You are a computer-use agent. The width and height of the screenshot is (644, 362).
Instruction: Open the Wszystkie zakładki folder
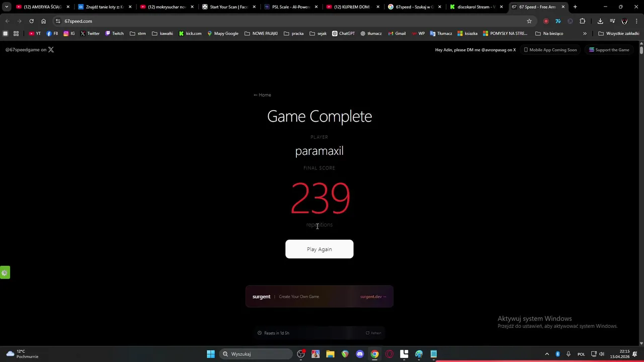(618, 34)
